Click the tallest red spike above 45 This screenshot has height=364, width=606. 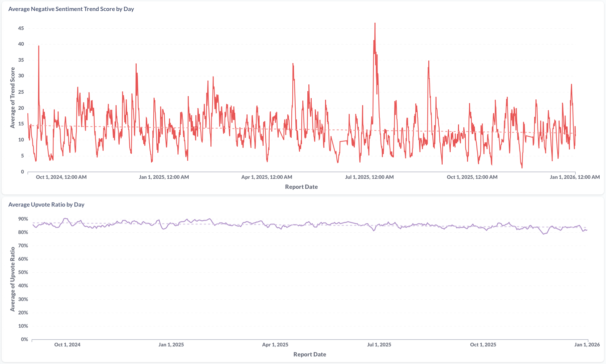[375, 24]
